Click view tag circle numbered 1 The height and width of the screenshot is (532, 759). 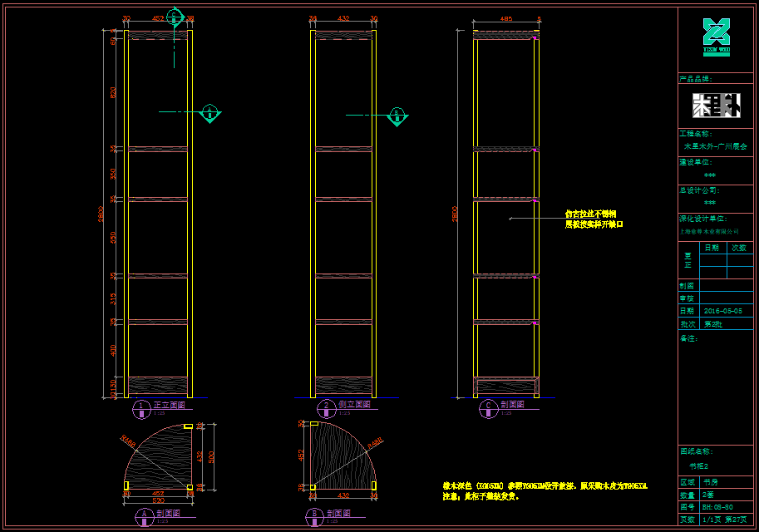[x=141, y=409]
